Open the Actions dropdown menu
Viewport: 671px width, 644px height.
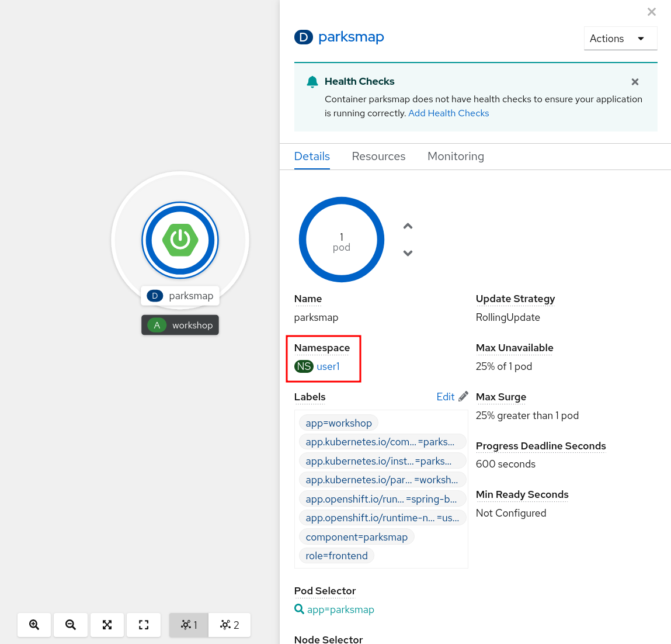click(x=620, y=38)
